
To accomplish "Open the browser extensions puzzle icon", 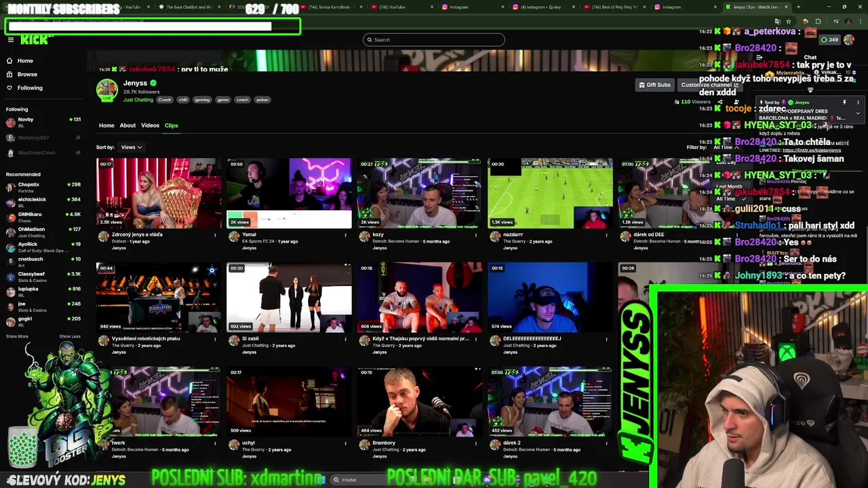I will pyautogui.click(x=818, y=22).
